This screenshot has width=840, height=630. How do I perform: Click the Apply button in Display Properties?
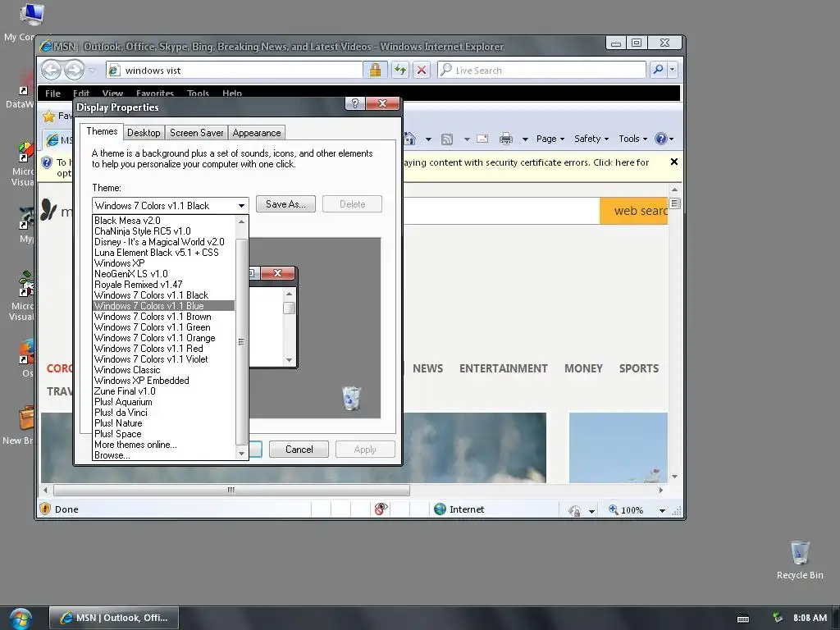tap(365, 450)
